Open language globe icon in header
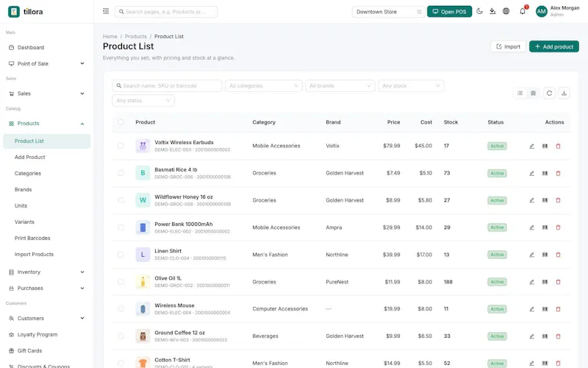 [x=506, y=11]
